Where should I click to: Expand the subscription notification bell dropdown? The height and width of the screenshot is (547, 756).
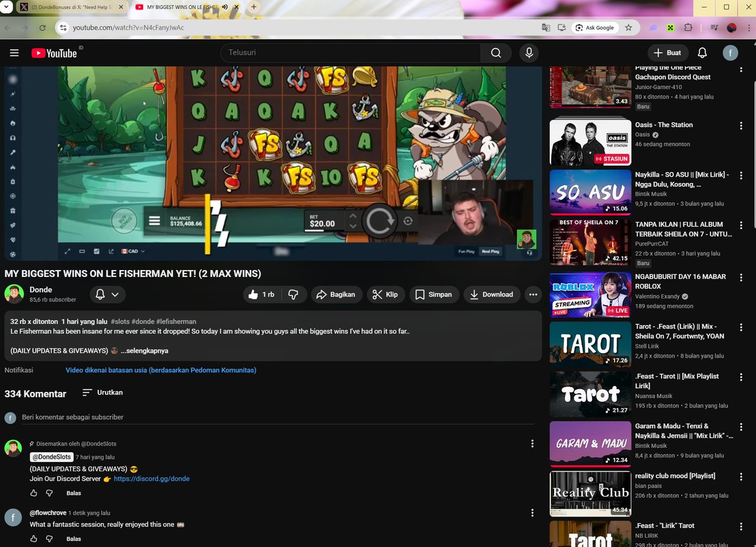click(108, 295)
